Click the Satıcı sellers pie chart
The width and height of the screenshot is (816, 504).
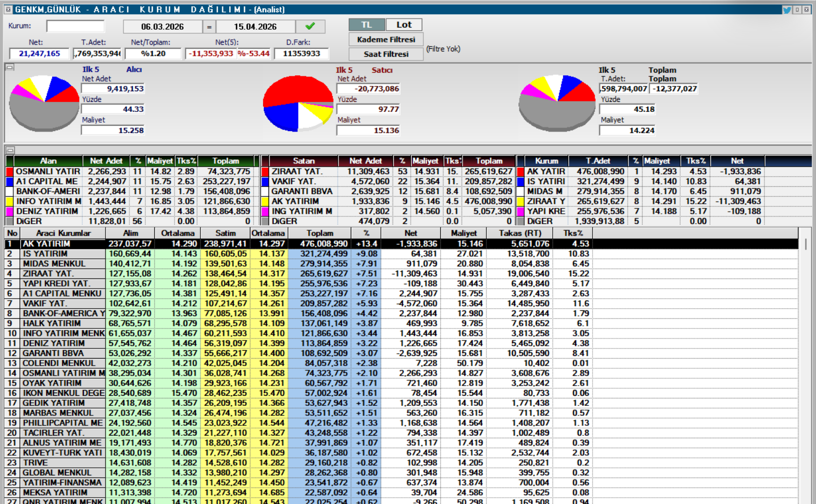coord(298,103)
